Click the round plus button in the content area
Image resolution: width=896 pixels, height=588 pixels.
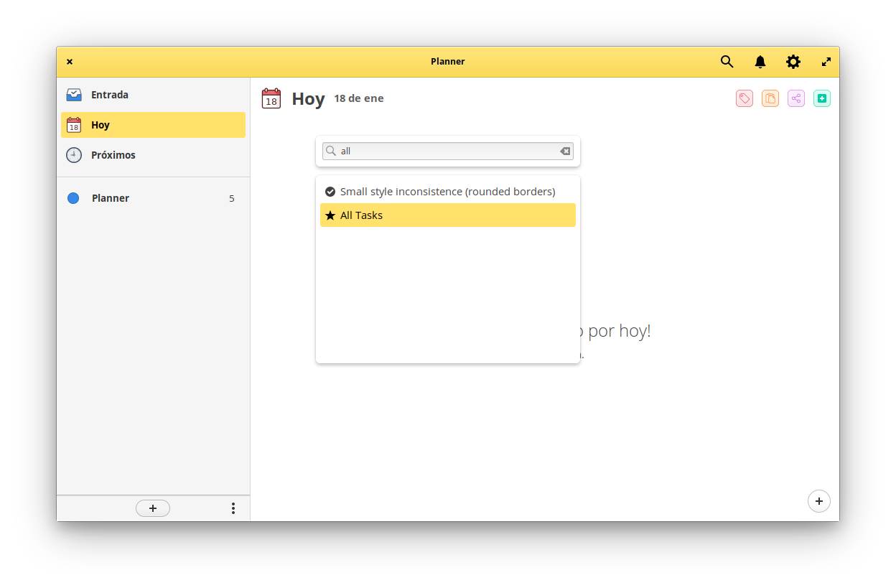coord(819,501)
